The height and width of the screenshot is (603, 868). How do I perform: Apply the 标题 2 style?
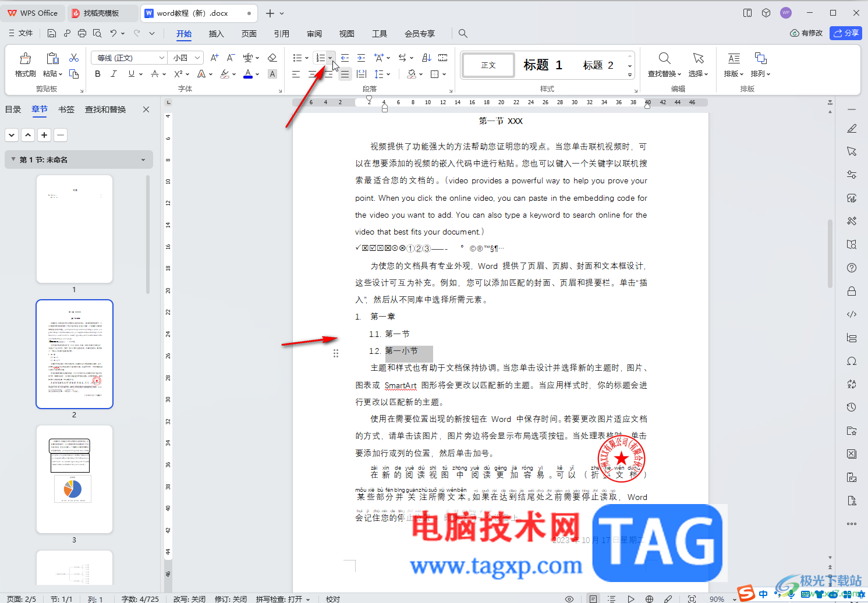598,65
